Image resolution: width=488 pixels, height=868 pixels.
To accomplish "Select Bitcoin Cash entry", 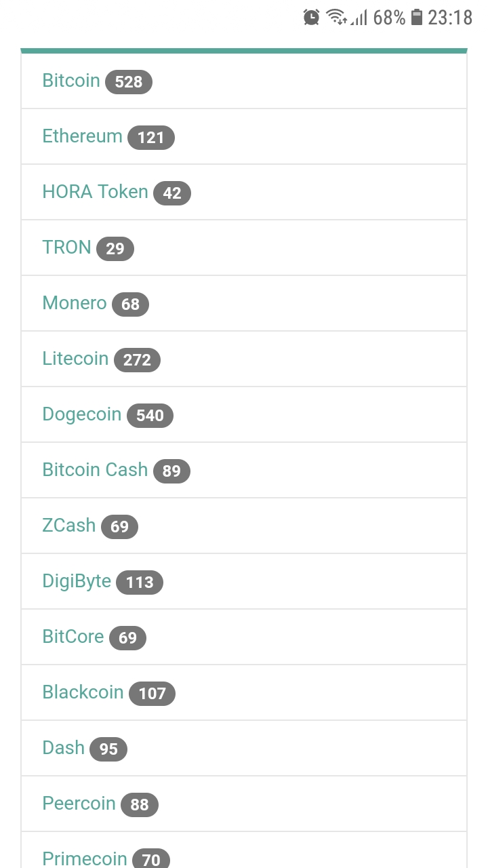I will (95, 470).
